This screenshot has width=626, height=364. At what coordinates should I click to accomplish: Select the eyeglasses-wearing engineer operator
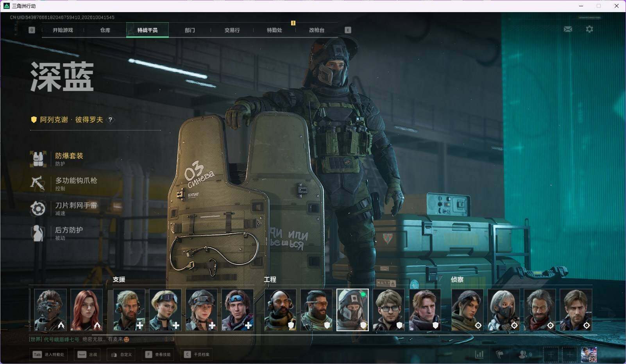tap(389, 310)
